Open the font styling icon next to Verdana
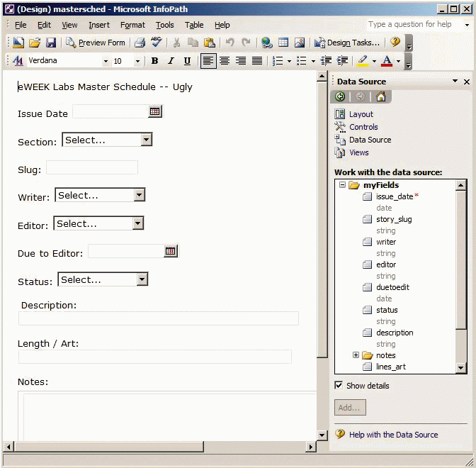 coord(18,61)
